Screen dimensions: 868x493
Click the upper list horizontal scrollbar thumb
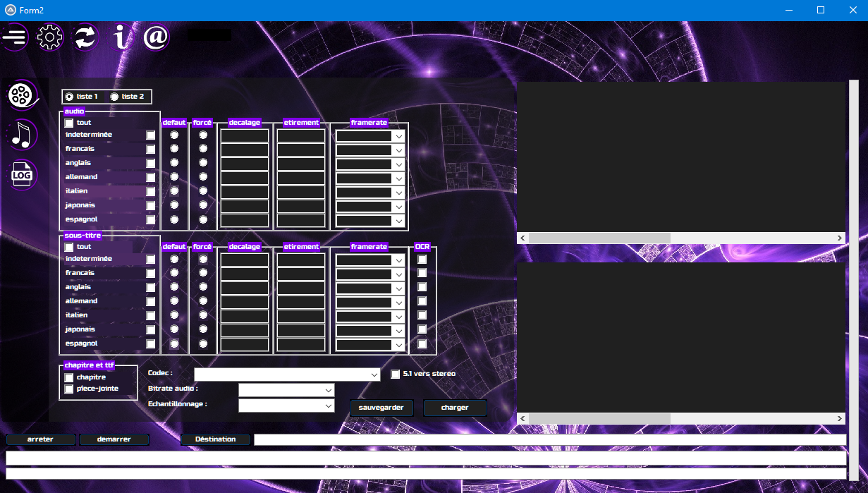pyautogui.click(x=599, y=238)
